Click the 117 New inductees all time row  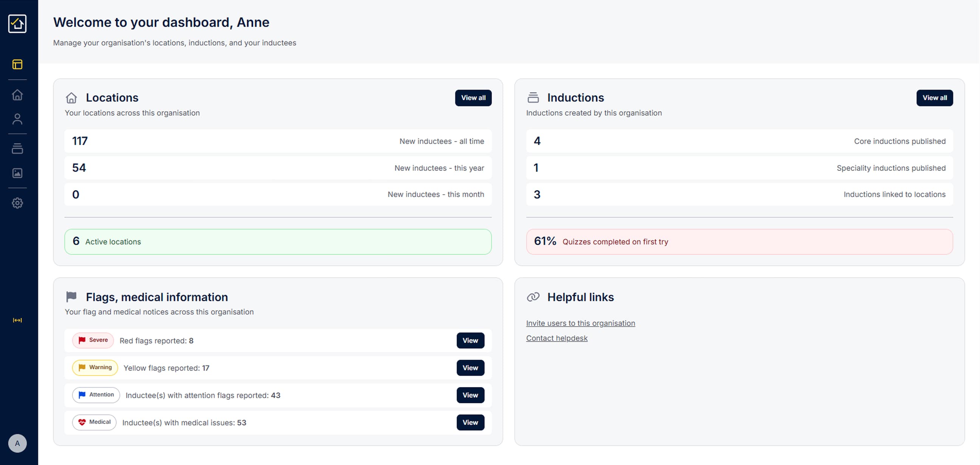pos(278,141)
